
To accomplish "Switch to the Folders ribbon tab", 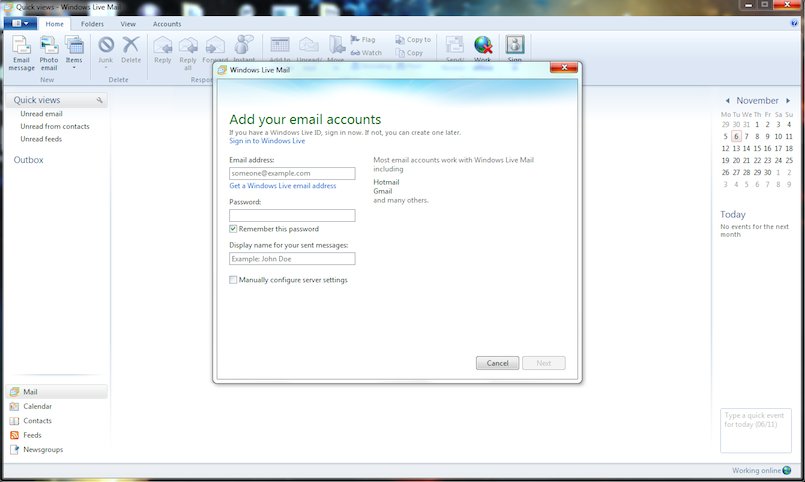I will (x=92, y=24).
